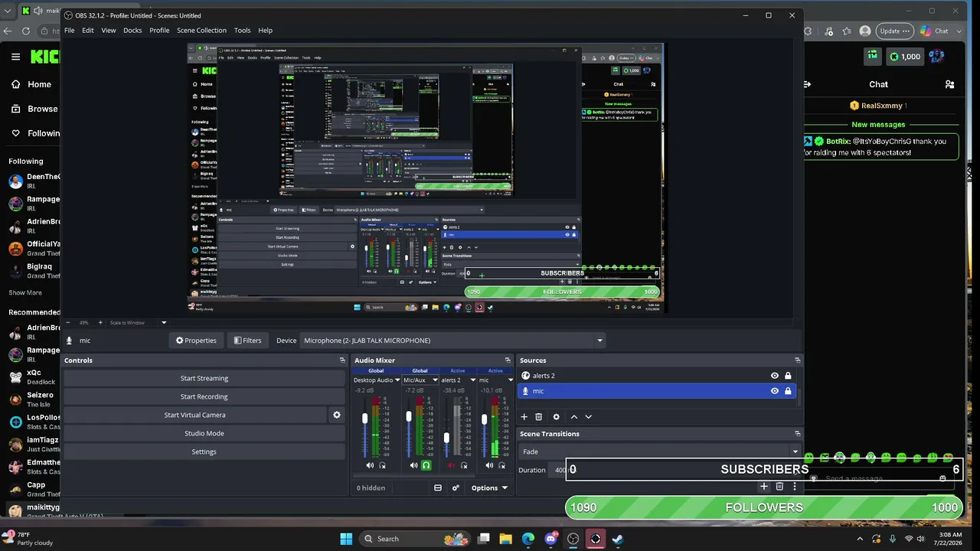The width and height of the screenshot is (980, 551).
Task: Click mic channel volume slider handle
Action: [x=484, y=419]
